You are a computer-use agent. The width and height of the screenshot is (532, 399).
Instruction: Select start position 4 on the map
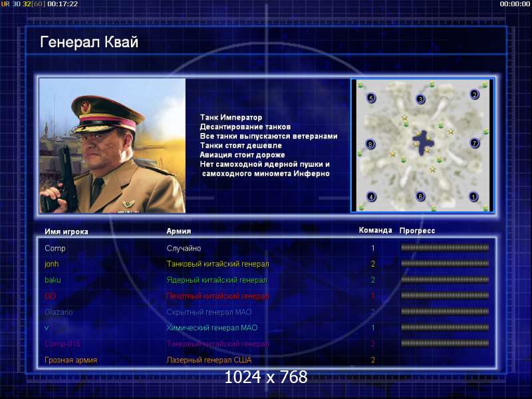coord(371,196)
